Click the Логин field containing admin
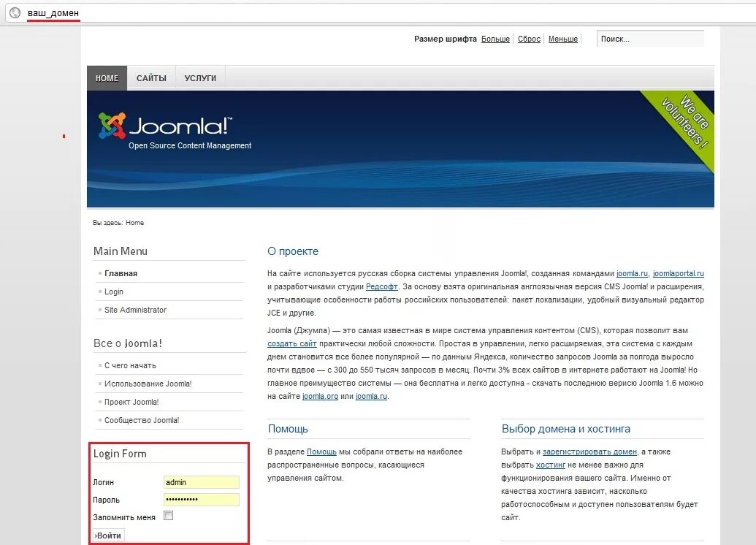The height and width of the screenshot is (545, 756). (202, 482)
